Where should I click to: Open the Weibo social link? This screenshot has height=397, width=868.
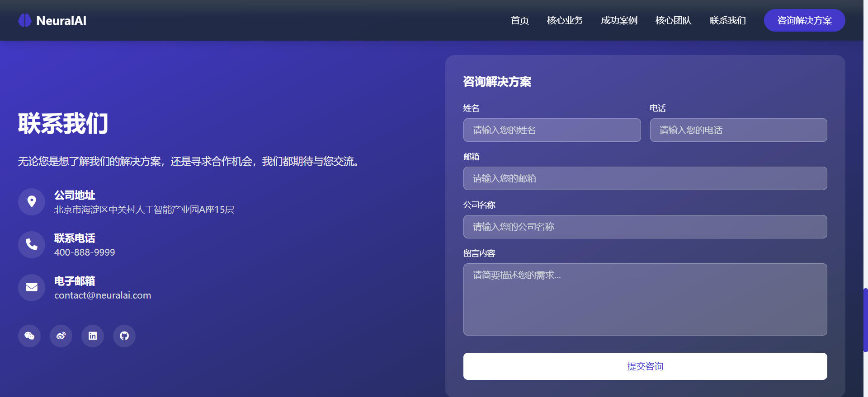coord(61,336)
